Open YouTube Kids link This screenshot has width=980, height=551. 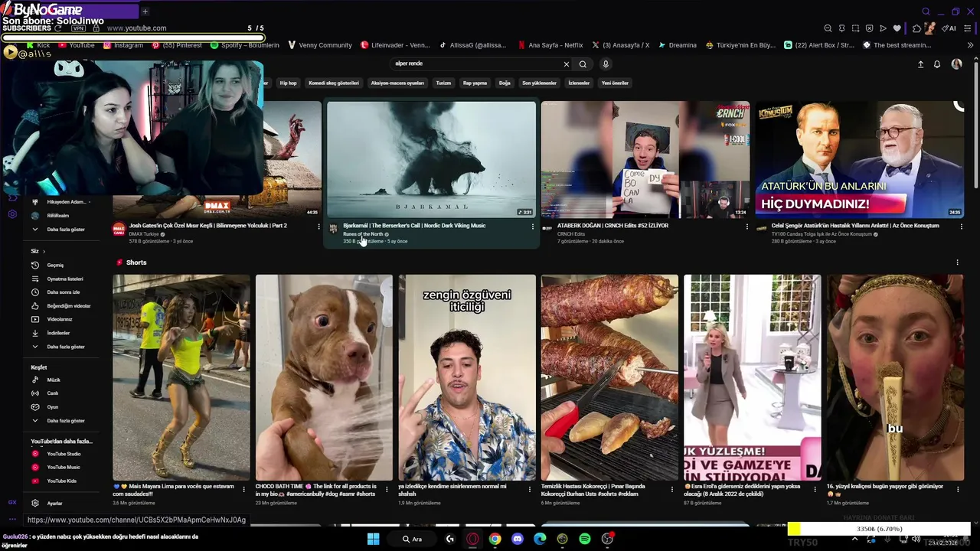point(61,481)
